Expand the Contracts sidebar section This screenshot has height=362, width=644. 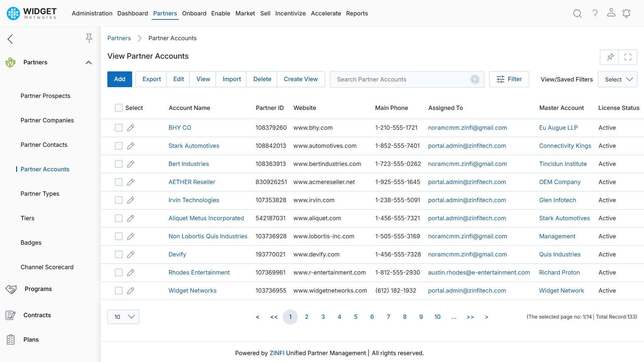[x=37, y=315]
